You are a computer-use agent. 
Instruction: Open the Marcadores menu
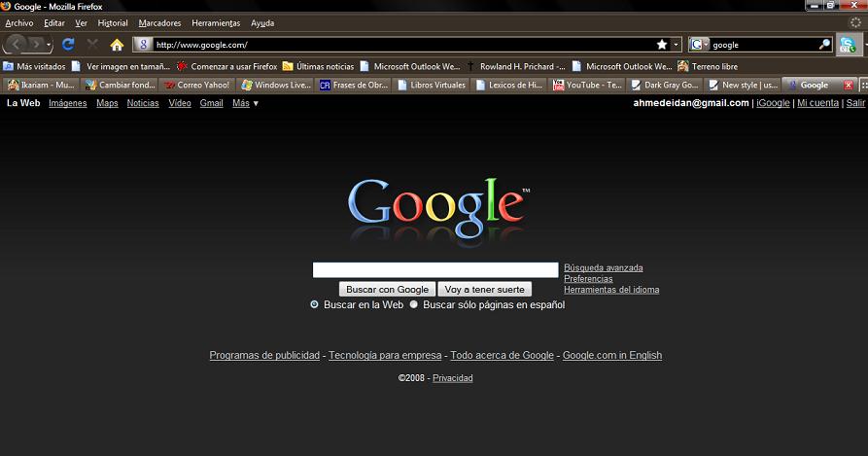[x=160, y=23]
